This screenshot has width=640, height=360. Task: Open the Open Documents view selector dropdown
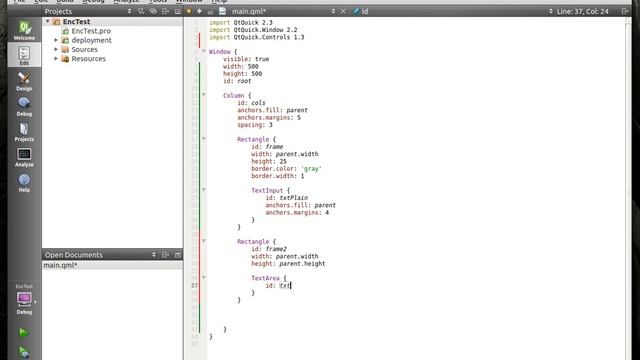tap(153, 255)
